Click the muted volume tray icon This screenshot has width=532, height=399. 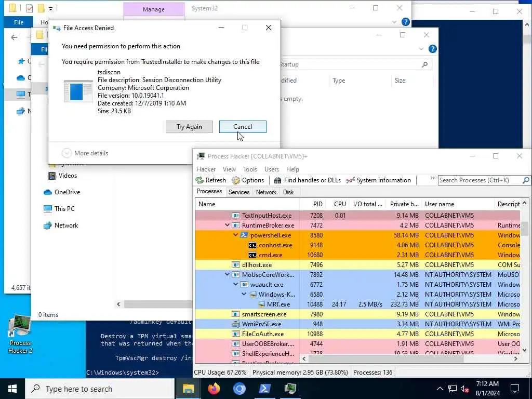pos(465,389)
